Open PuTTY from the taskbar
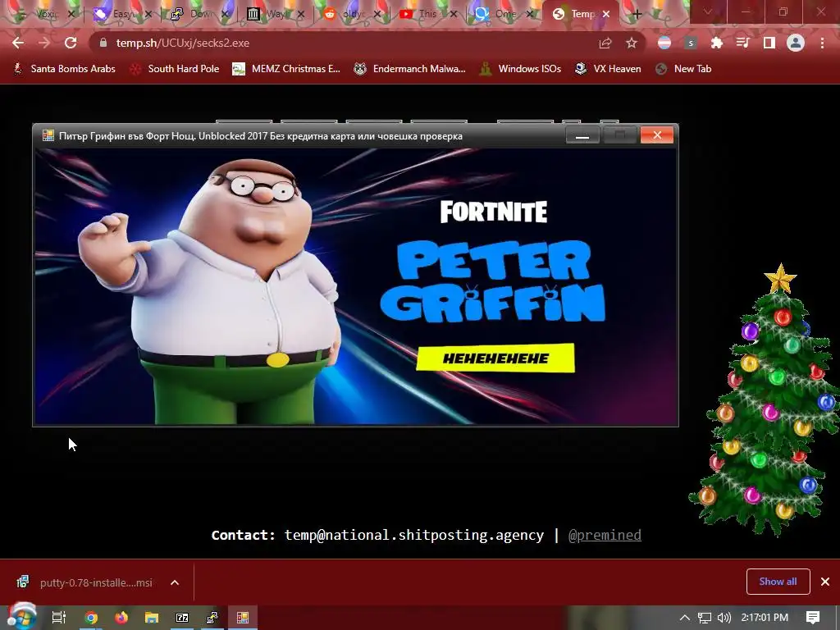This screenshot has height=630, width=840. coord(212,618)
